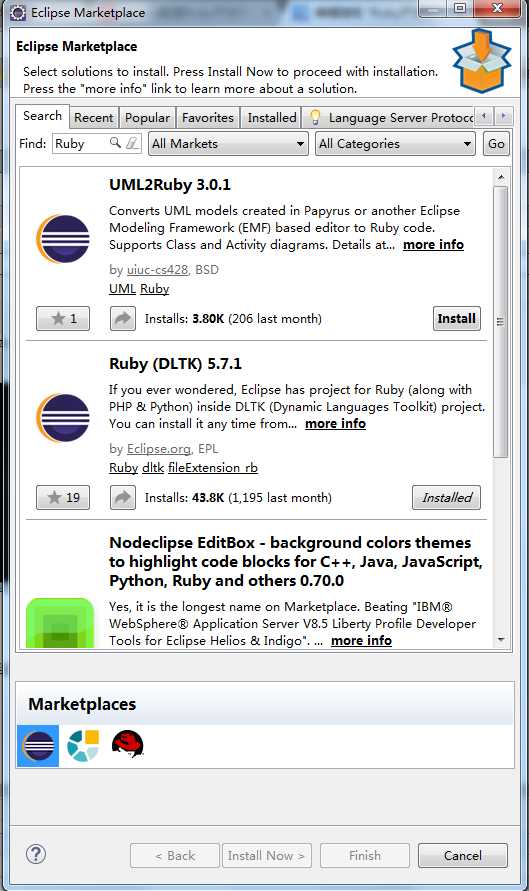Click the Ruby (DLTK) 5.7.1 title
This screenshot has height=891, width=529.
[x=175, y=364]
